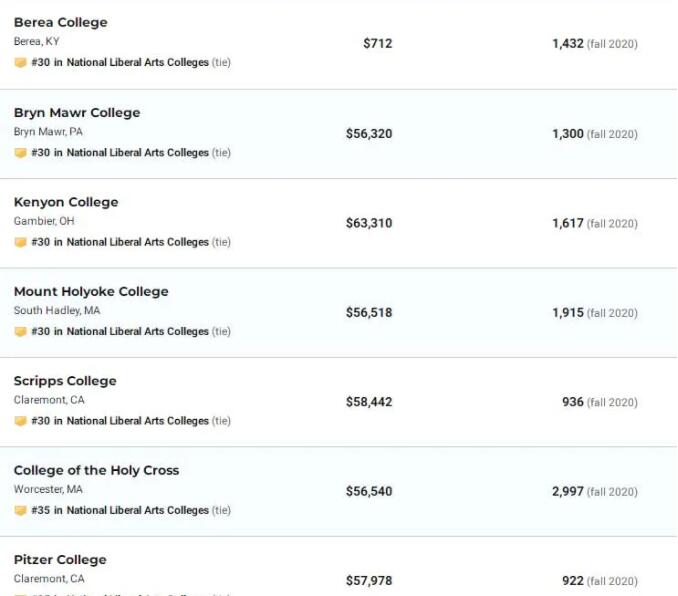
Task: Click the ranking badge under College of the Holy Cross
Action: [20, 511]
